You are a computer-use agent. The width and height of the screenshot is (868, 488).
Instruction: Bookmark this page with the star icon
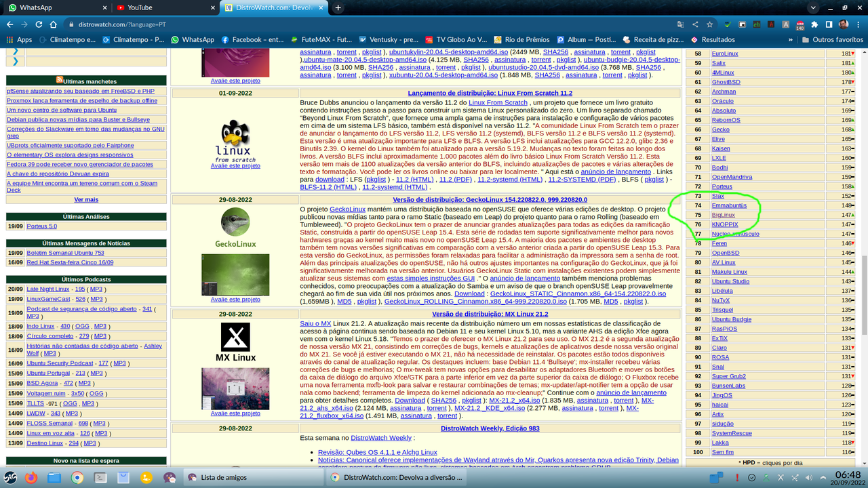pos(710,24)
